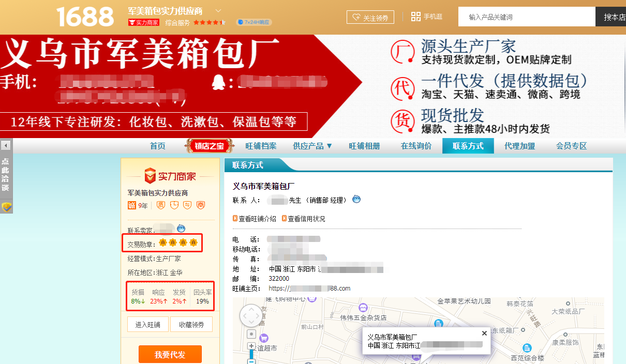
Task: Click the 现货批发 banner heading
Action: [x=453, y=115]
